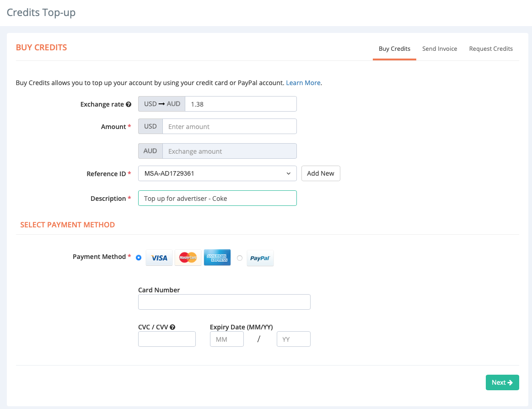Switch to the Buy Credits tab
The image size is (532, 409).
click(394, 49)
